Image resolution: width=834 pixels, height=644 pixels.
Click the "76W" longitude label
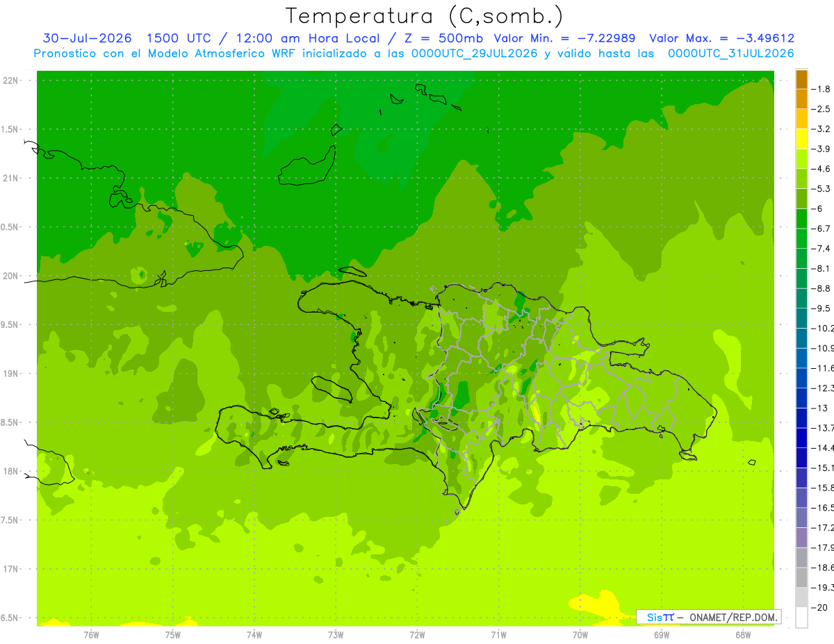click(x=91, y=635)
